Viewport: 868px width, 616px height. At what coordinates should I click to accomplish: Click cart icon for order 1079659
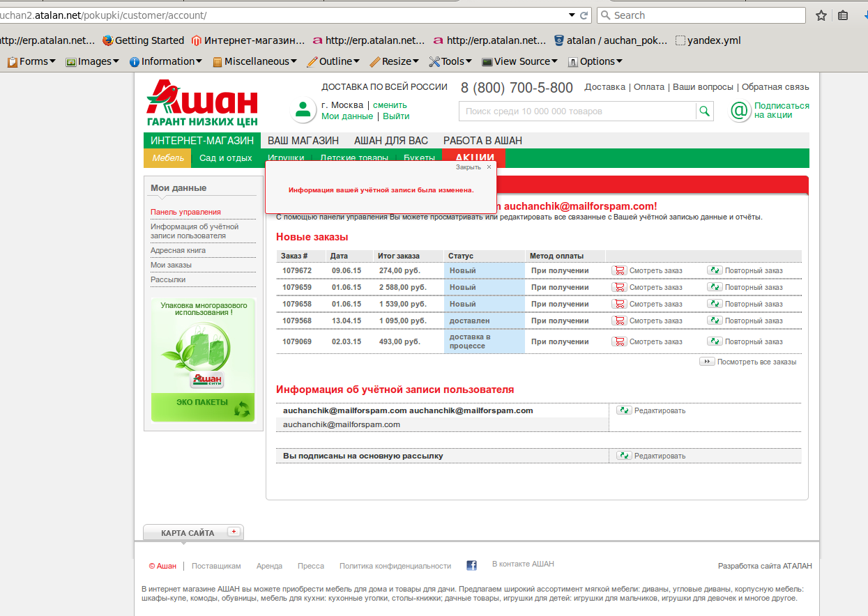pyautogui.click(x=619, y=287)
